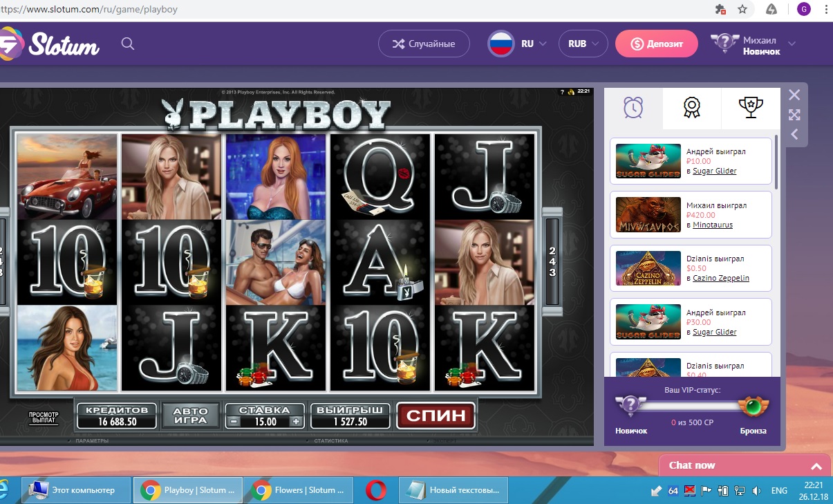Image resolution: width=833 pixels, height=504 pixels.
Task: Open the paytable ПРОСМОТР ВЫПЛАТ
Action: pos(44,418)
